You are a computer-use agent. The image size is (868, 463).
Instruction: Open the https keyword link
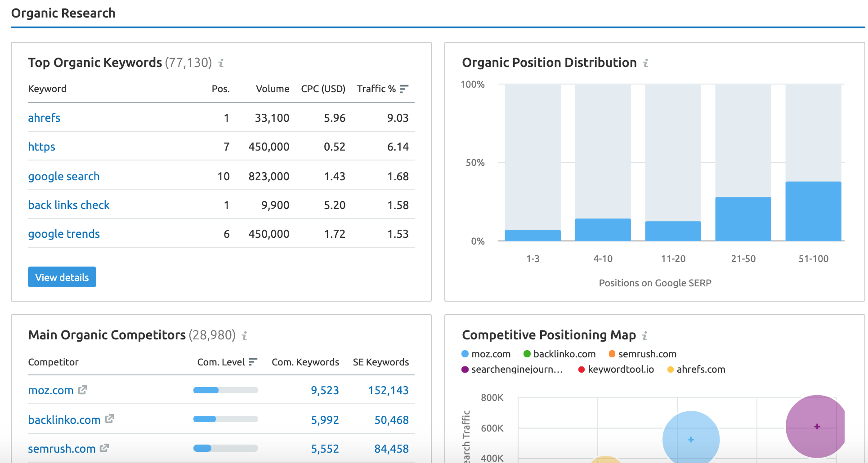point(41,147)
